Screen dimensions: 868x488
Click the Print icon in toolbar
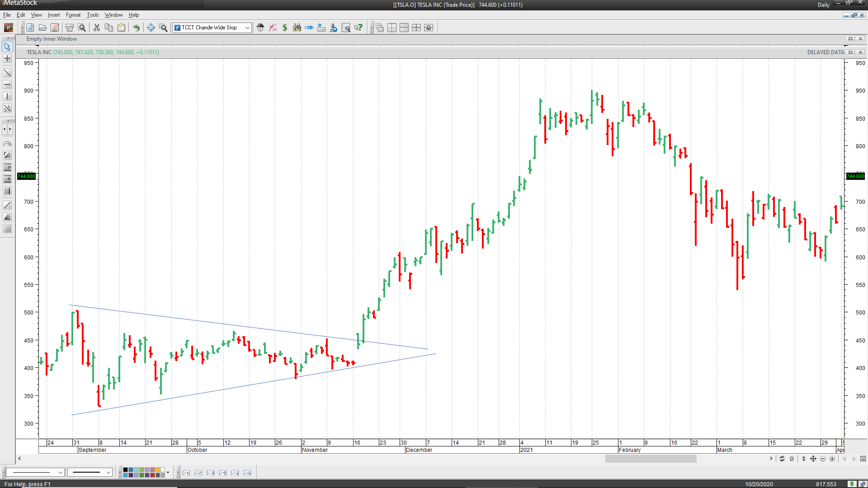pos(70,28)
